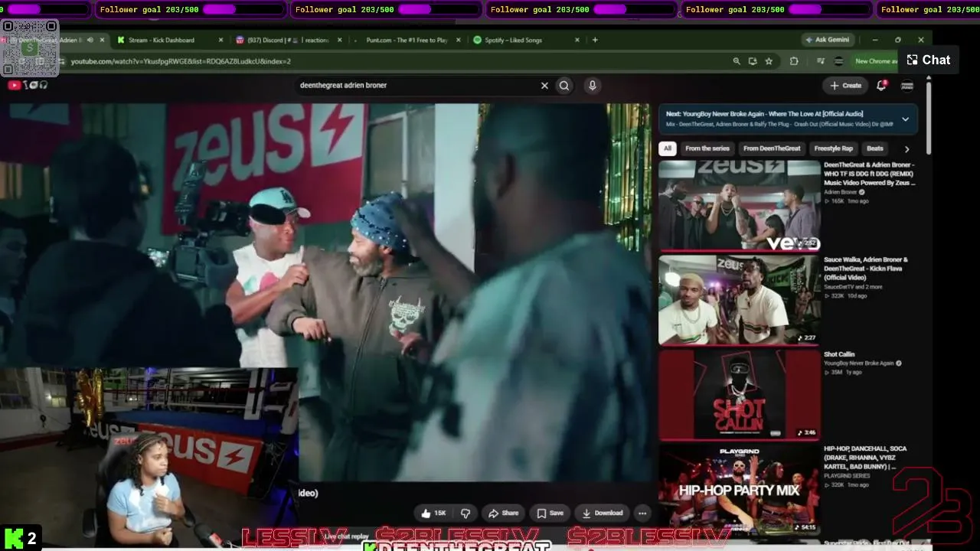Like the video with thumbs up
Screen dimensions: 980x551
click(433, 513)
